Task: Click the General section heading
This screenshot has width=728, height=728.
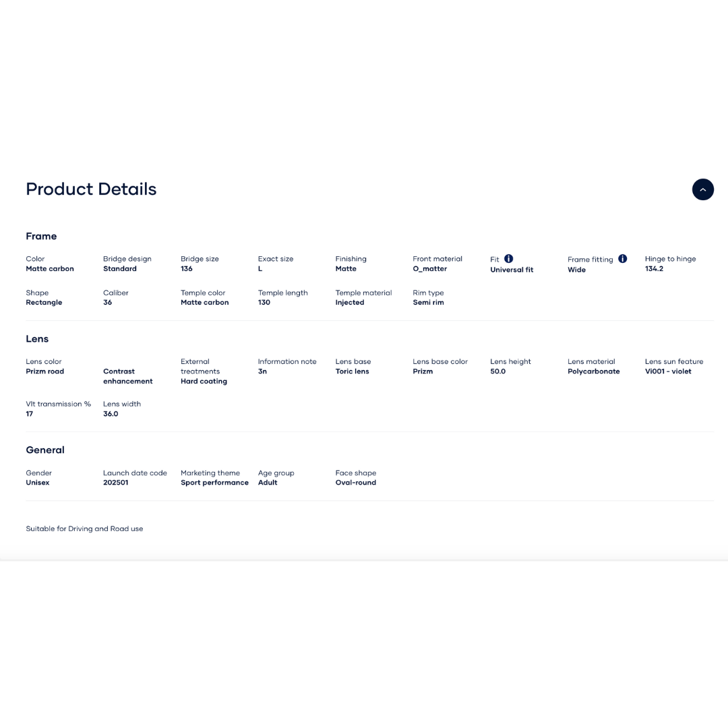Action: (45, 450)
